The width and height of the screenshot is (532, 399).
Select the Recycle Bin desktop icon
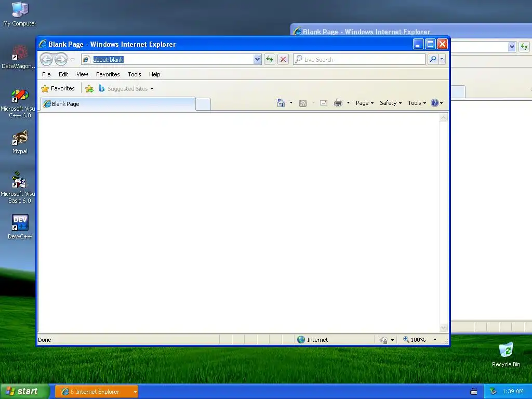[506, 355]
